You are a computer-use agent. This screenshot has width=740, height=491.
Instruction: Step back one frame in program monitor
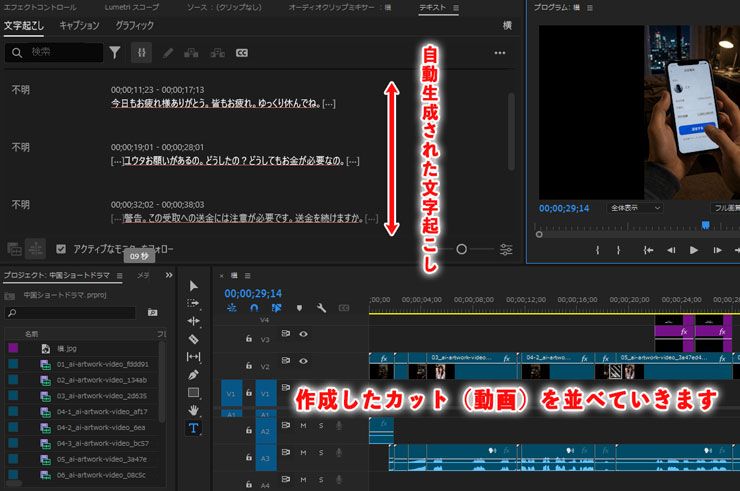[671, 250]
